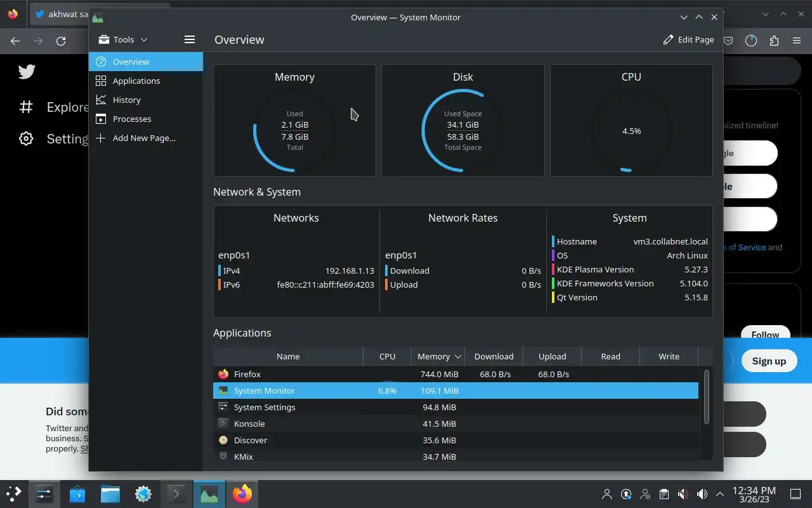Open the hamburger menu beside Tools
Viewport: 812px width, 508px height.
(189, 39)
